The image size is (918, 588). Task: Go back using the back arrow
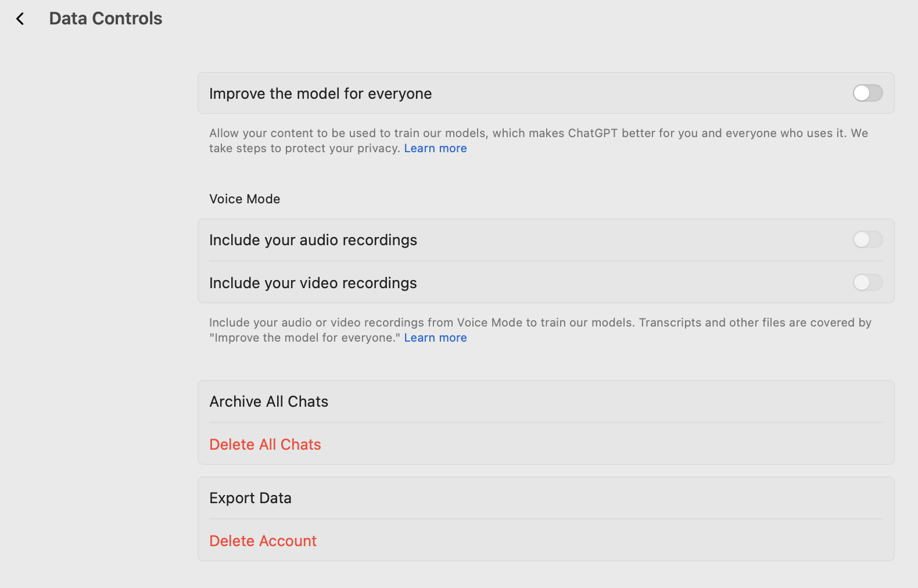pos(20,19)
